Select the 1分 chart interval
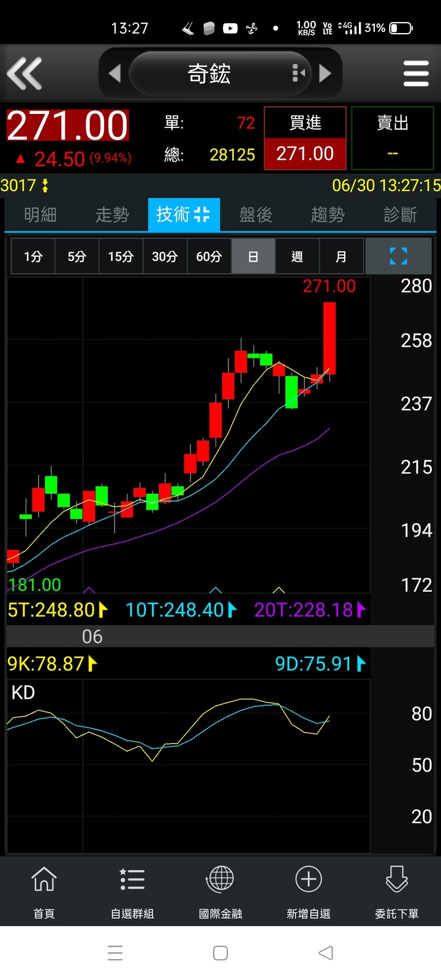 click(x=33, y=256)
